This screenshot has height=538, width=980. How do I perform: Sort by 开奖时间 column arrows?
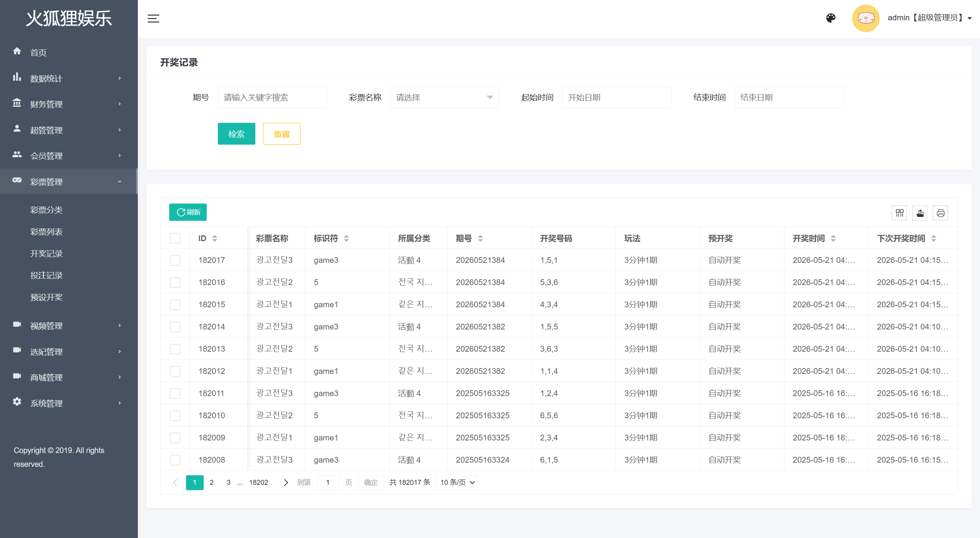[x=833, y=238]
